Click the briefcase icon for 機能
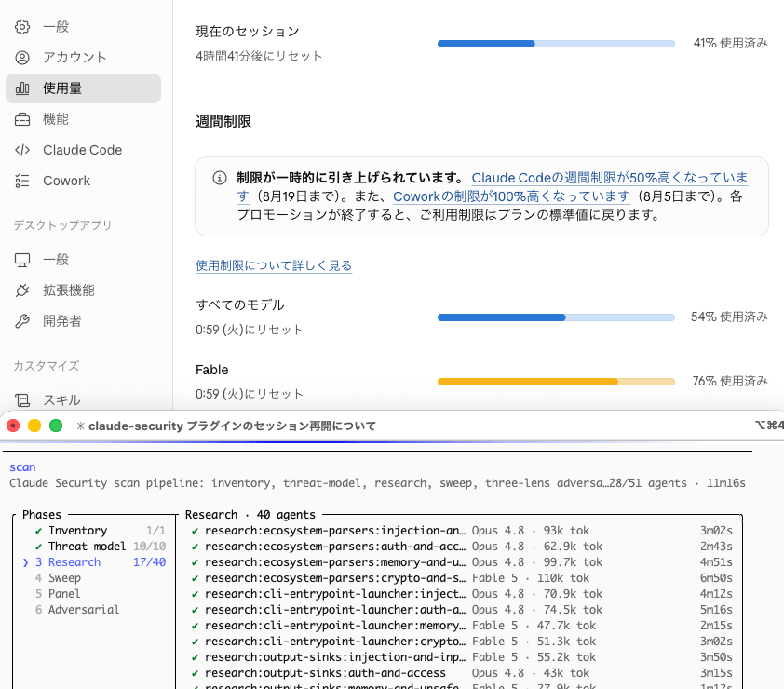The image size is (784, 689). pyautogui.click(x=22, y=119)
